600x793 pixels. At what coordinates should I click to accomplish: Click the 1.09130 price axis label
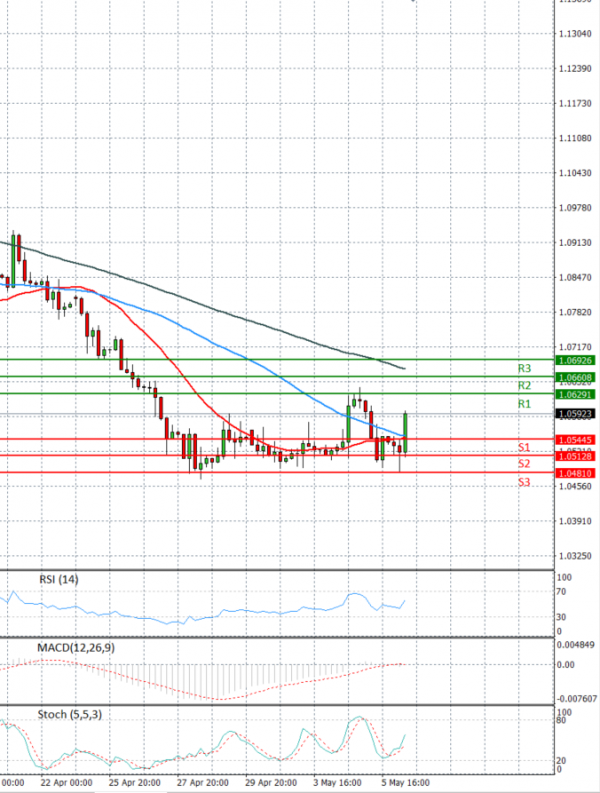click(575, 243)
